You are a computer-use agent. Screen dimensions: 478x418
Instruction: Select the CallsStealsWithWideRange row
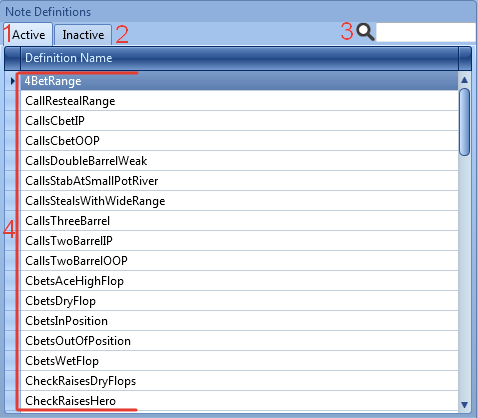coord(239,201)
